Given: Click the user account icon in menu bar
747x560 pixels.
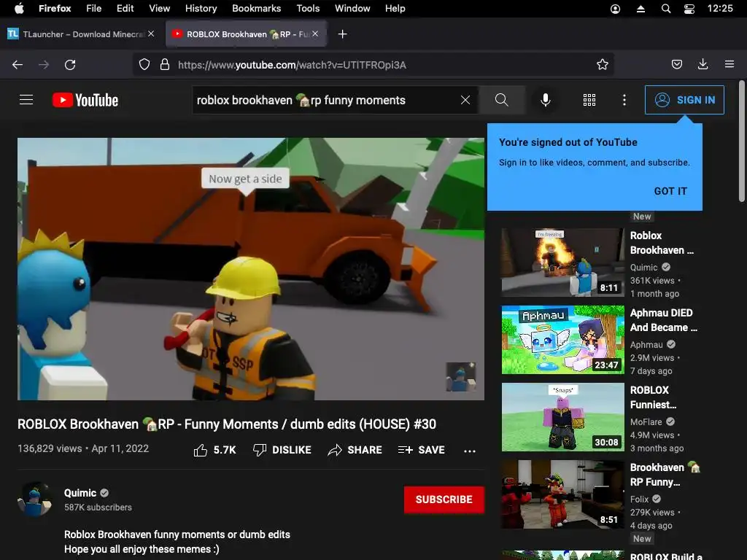Looking at the screenshot, I should point(615,9).
